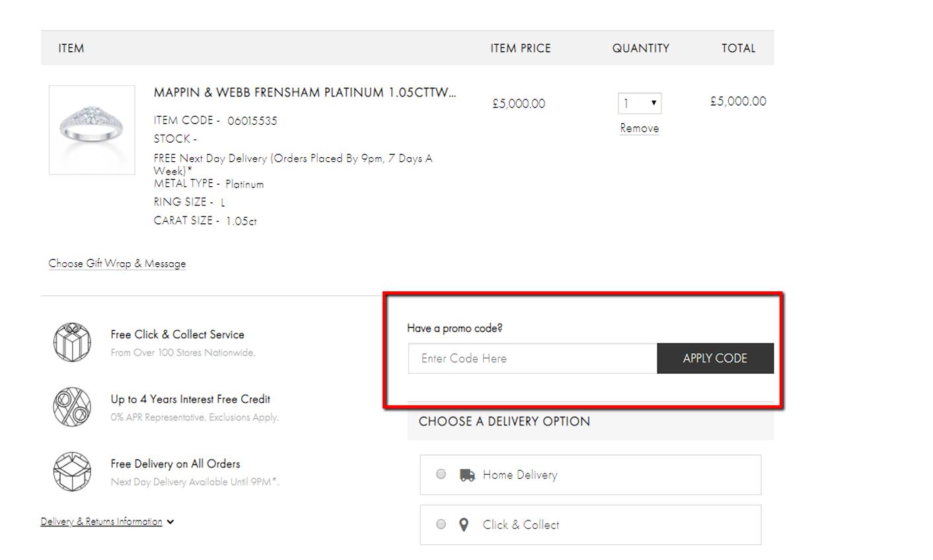Click the Remove link under quantity
The height and width of the screenshot is (560, 933).
tap(638, 127)
